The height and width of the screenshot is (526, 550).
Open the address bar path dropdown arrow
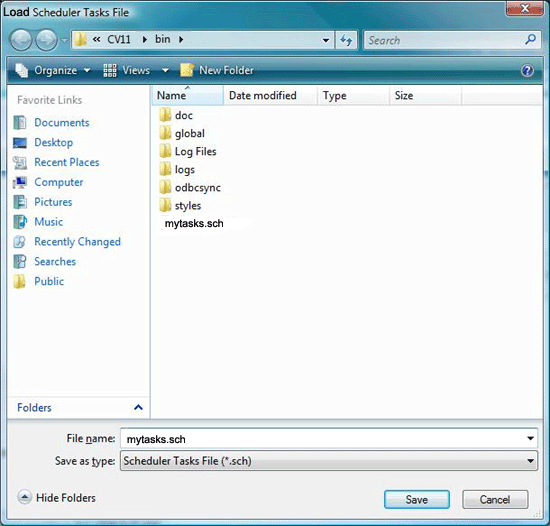[x=326, y=40]
